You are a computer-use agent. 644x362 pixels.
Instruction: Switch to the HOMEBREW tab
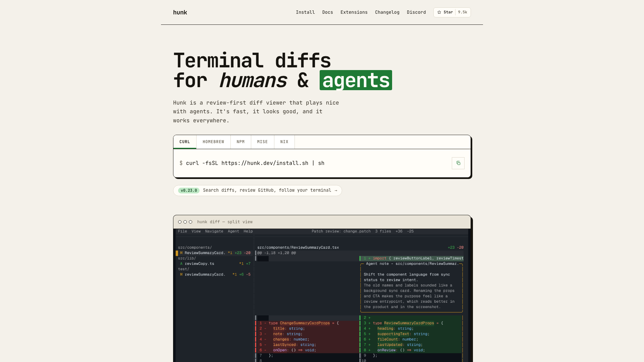coord(213,142)
